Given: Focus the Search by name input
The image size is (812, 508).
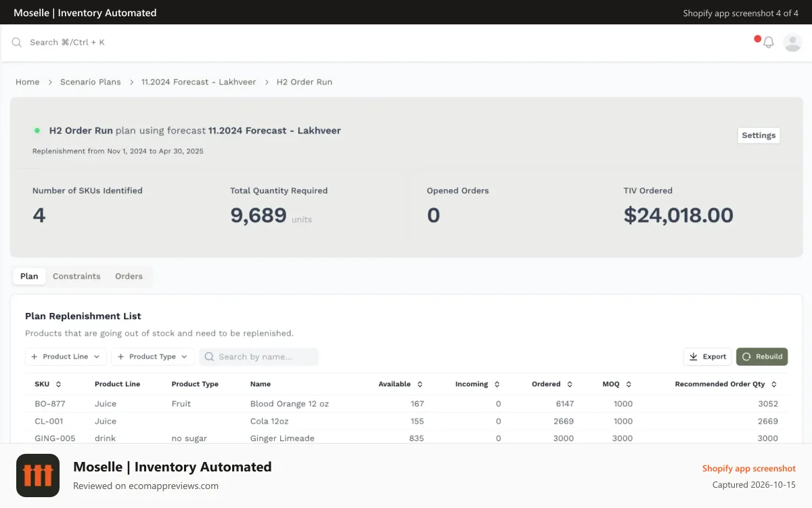Looking at the screenshot, I should [x=258, y=356].
